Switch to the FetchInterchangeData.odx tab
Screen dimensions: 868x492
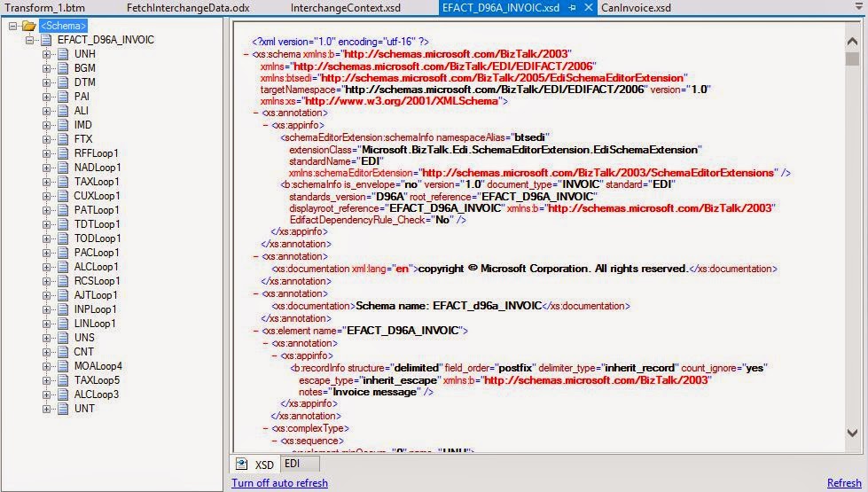pos(188,8)
